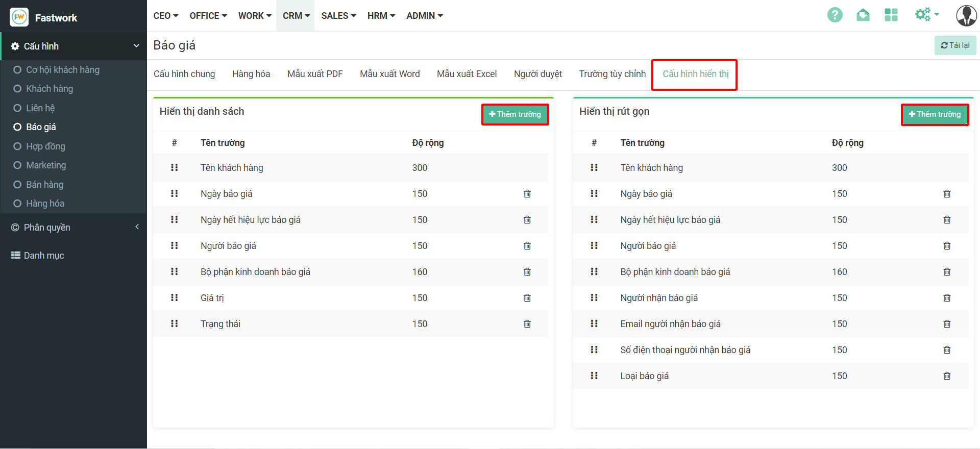Click the help question mark icon

835,15
